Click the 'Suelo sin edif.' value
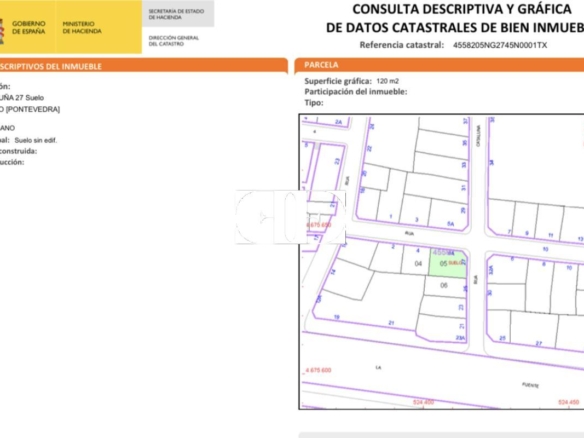The image size is (584, 438). tap(36, 140)
